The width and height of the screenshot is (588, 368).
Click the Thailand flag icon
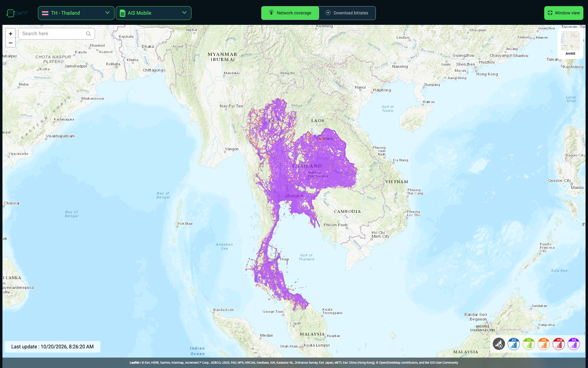point(45,13)
